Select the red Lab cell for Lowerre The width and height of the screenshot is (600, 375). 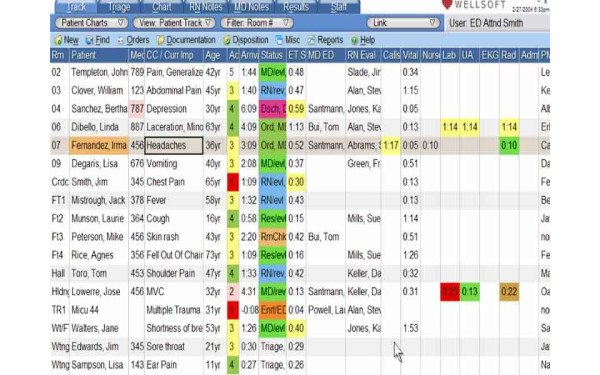(x=450, y=292)
